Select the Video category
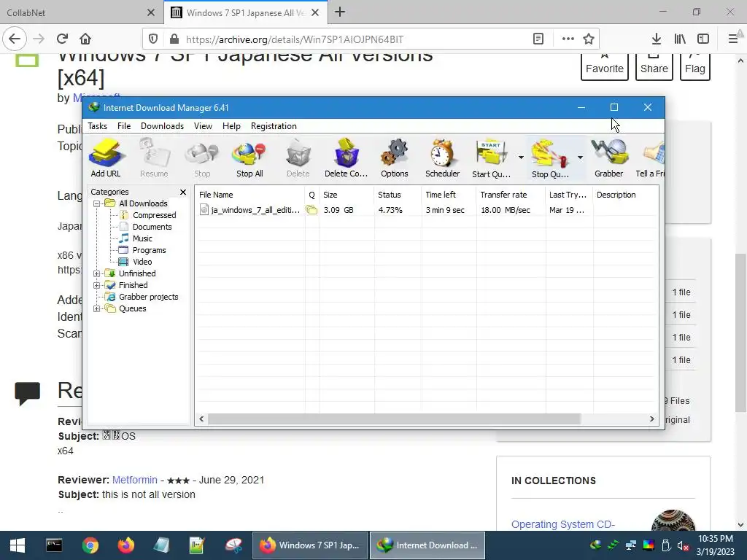The width and height of the screenshot is (747, 560). [x=142, y=262]
